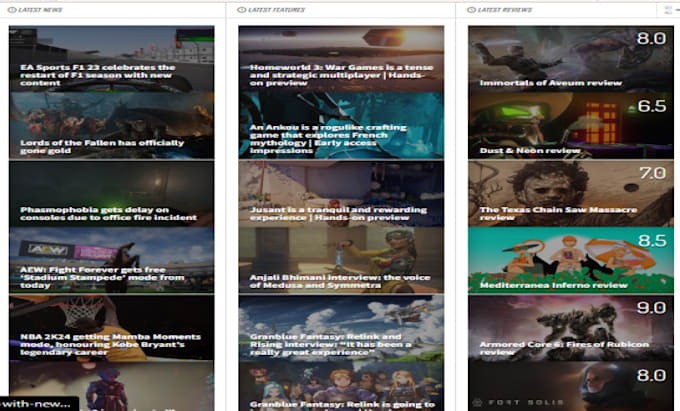This screenshot has width=680, height=411.
Task: Click the clock icon beside Latest Reviews
Action: click(x=471, y=10)
